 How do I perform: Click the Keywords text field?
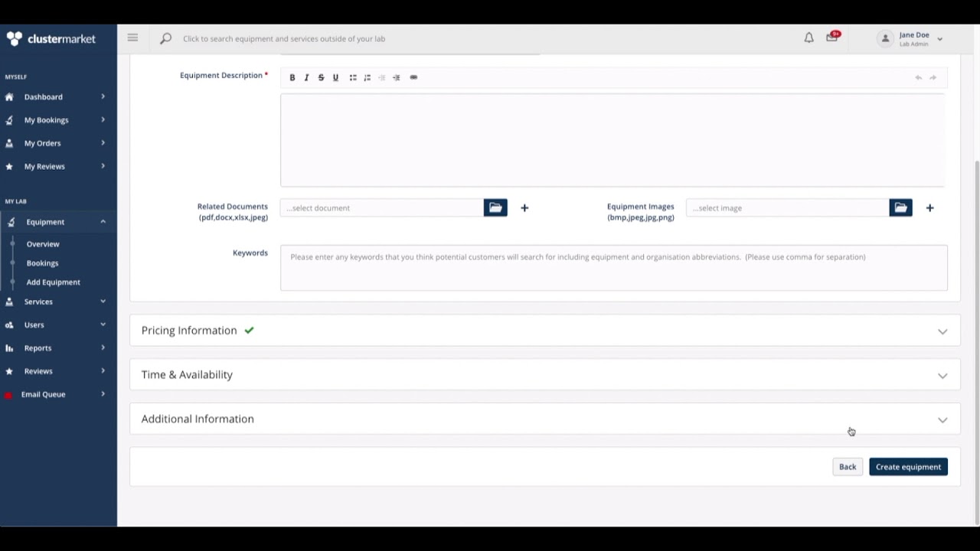(614, 268)
